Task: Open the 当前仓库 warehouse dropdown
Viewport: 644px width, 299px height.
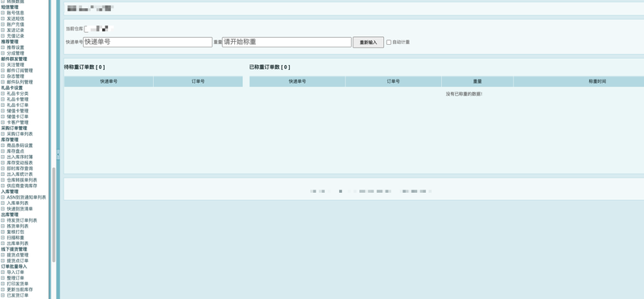Action: tap(98, 29)
